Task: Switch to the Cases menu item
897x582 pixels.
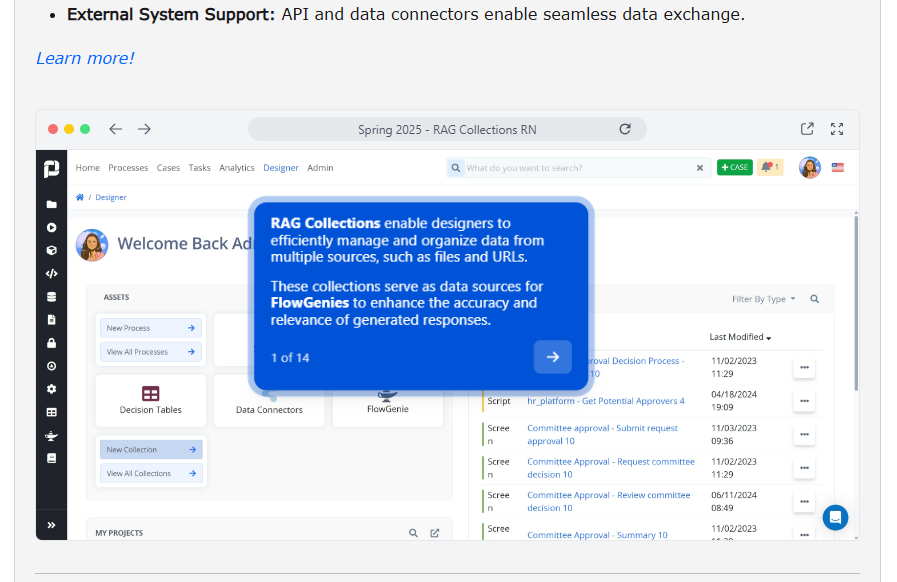Action: (168, 168)
